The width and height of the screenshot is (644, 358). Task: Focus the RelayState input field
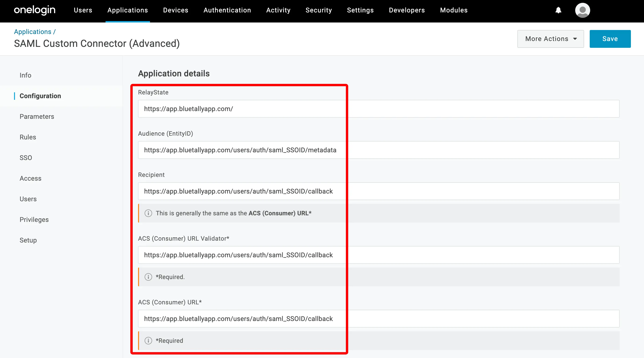379,109
